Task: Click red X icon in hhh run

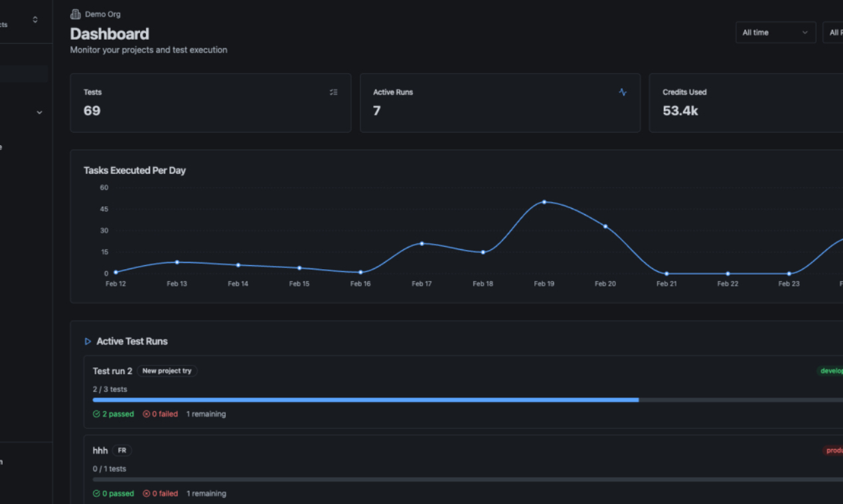Action: pos(147,494)
